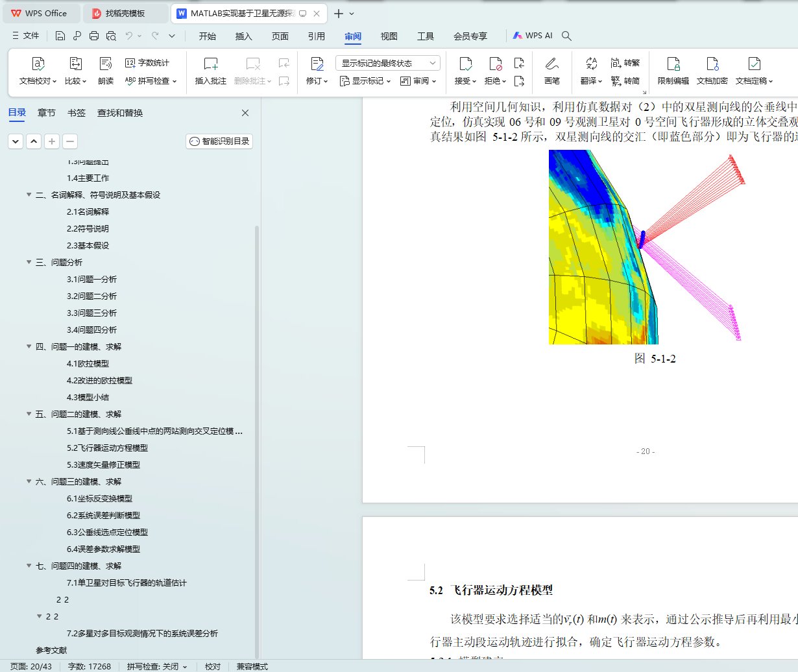Click the 拒绝 changes icon
Image resolution: width=798 pixels, height=672 pixels.
(496, 64)
